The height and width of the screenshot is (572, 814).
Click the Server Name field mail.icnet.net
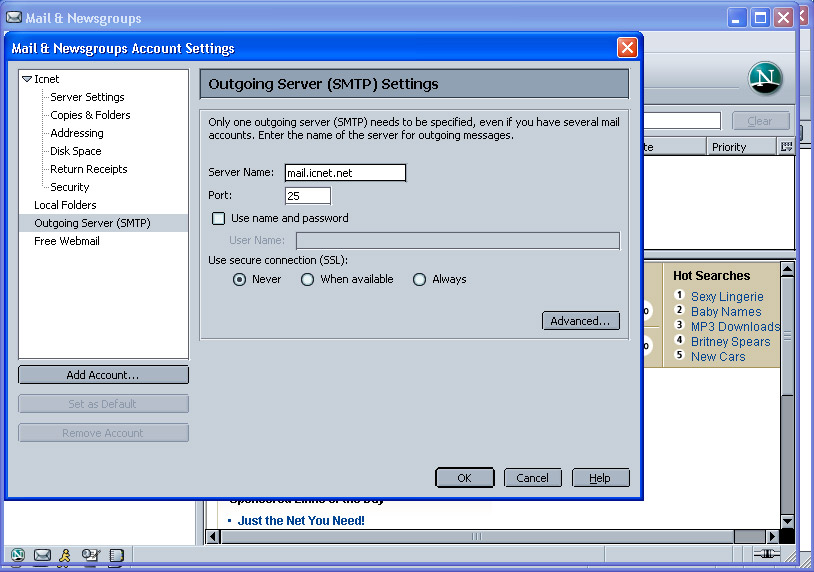[345, 173]
